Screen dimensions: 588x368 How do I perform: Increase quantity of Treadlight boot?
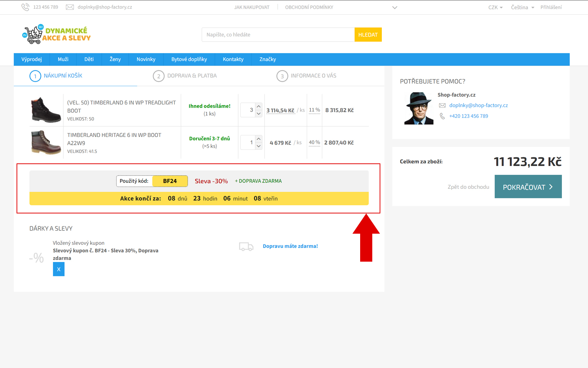pyautogui.click(x=259, y=106)
